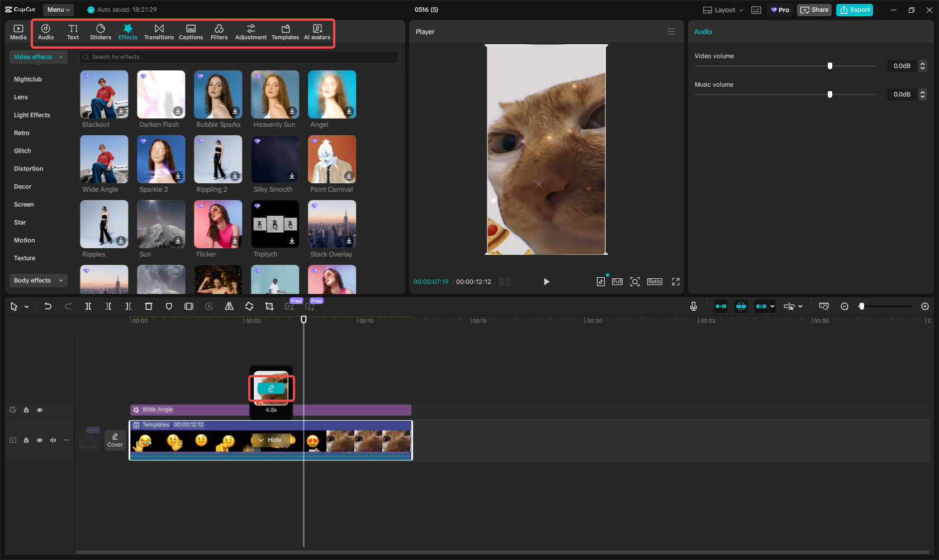Switch to the Transitions tab
Image resolution: width=939 pixels, height=560 pixels.
[159, 32]
